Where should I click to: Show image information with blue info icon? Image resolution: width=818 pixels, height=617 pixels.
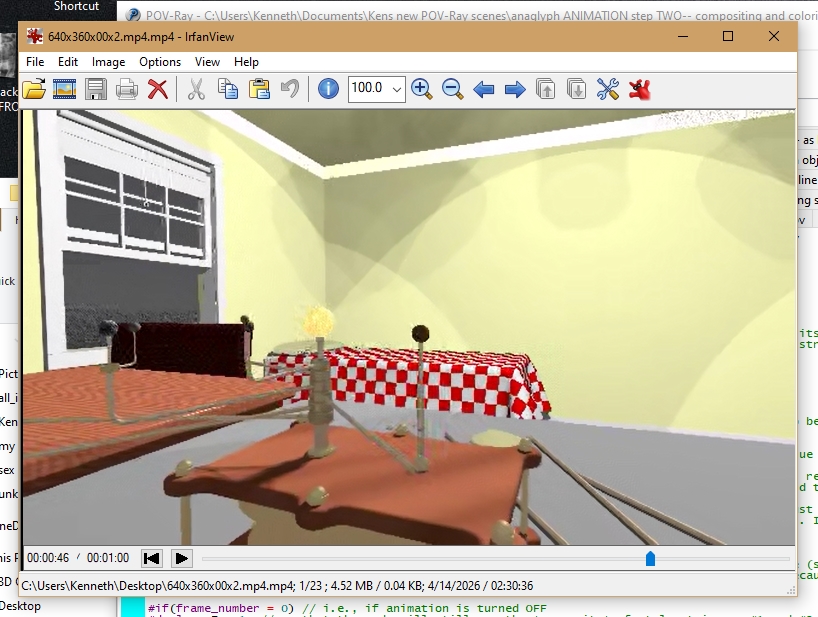[x=328, y=89]
